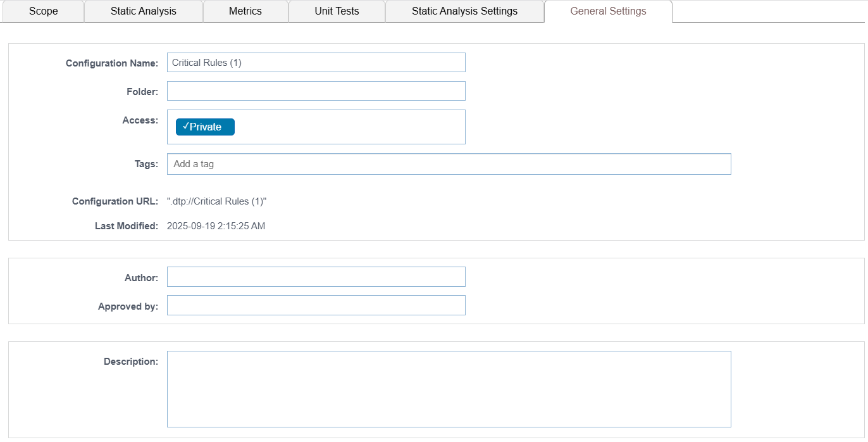Click into the Folder text field
Image resolution: width=868 pixels, height=442 pixels.
pyautogui.click(x=316, y=91)
